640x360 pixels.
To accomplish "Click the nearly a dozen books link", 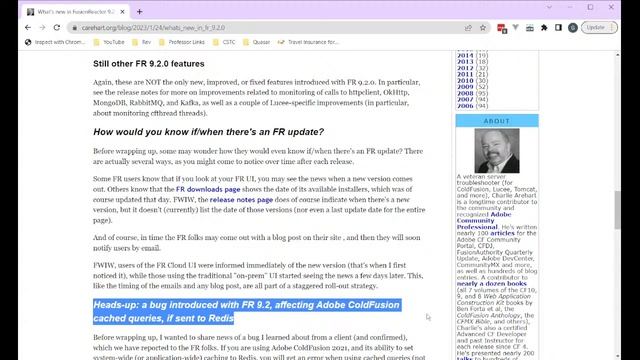I will (x=491, y=284).
